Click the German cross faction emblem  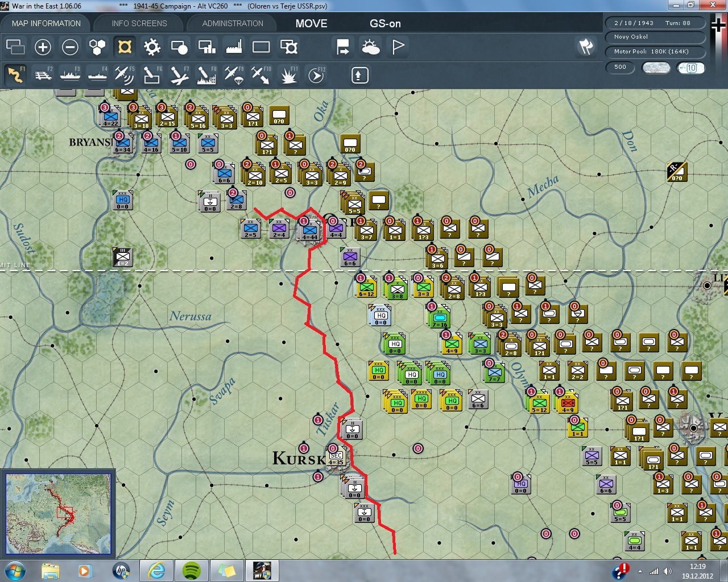click(718, 25)
